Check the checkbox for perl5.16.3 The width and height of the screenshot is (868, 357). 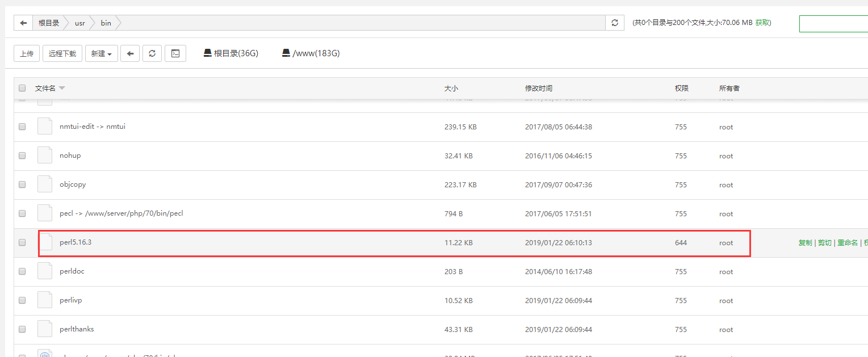(22, 242)
